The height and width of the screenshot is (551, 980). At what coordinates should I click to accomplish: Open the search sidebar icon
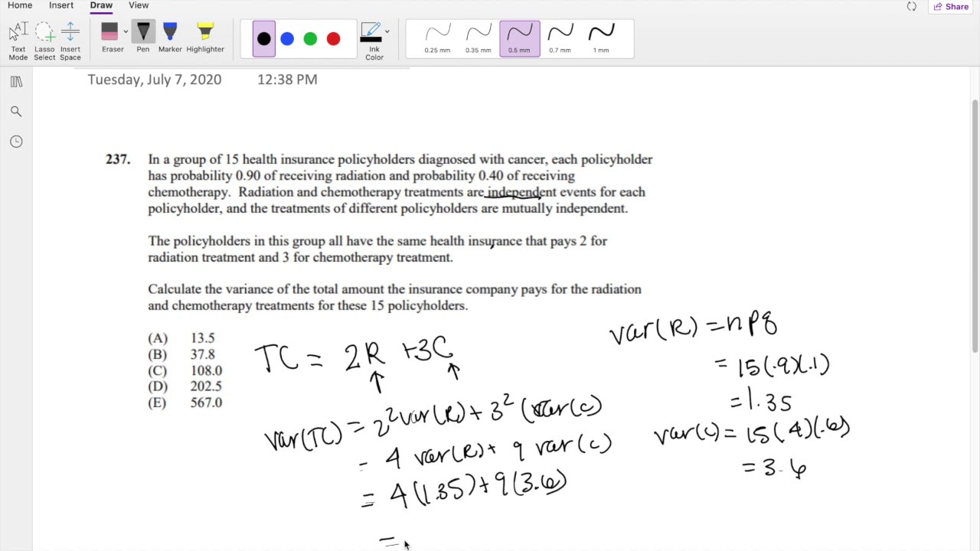tap(16, 112)
